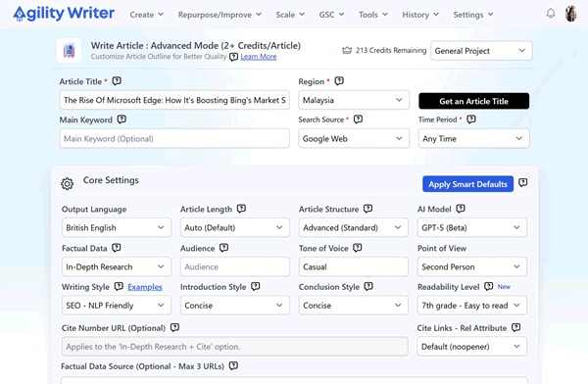
Task: Open the Point of View Second Person dropdown
Action: tap(472, 266)
